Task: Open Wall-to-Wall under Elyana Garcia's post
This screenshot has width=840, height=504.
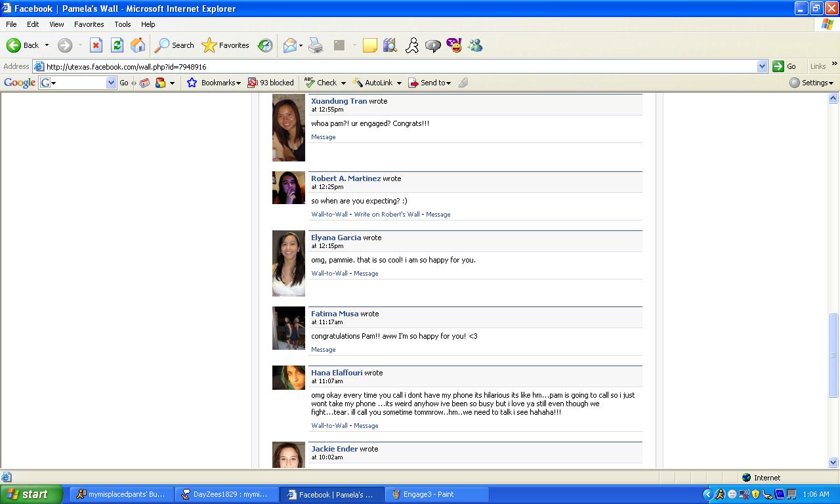Action: click(x=329, y=274)
